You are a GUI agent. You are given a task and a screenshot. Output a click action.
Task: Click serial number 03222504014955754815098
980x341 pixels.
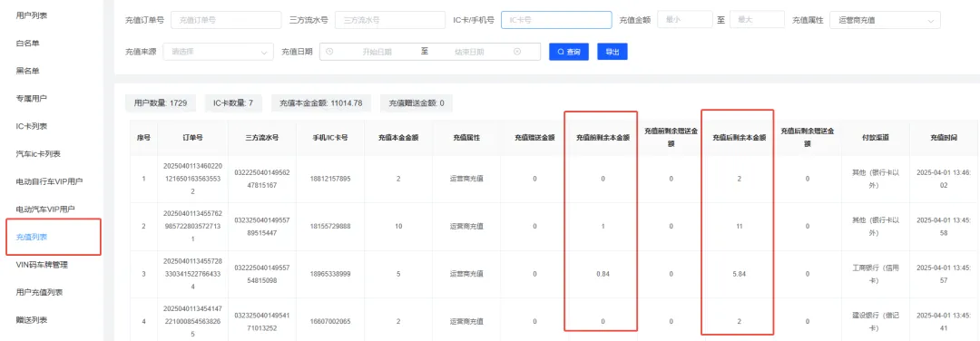261,274
